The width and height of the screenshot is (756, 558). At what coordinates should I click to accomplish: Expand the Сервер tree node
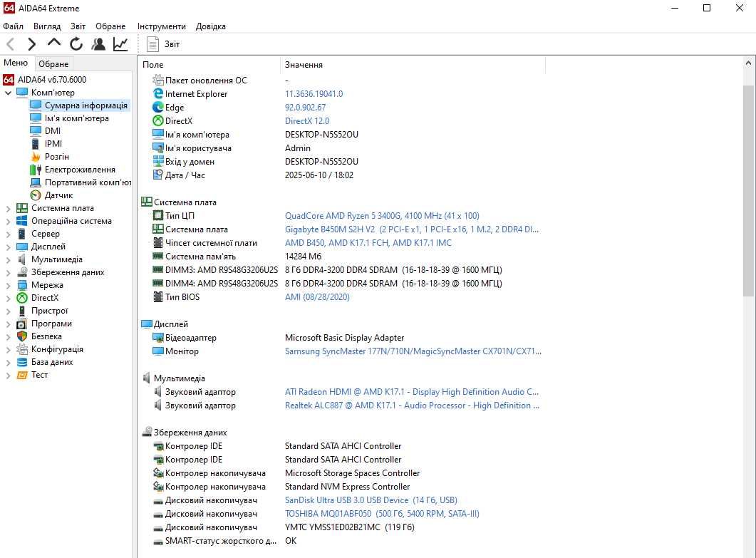[x=9, y=234]
